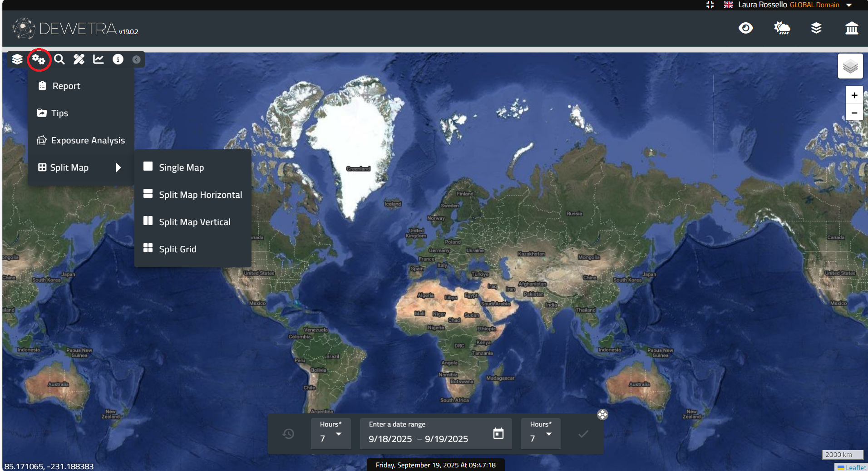Screen dimensions: 868x471
Task: Toggle the eye visibility icon in header
Action: 745,28
